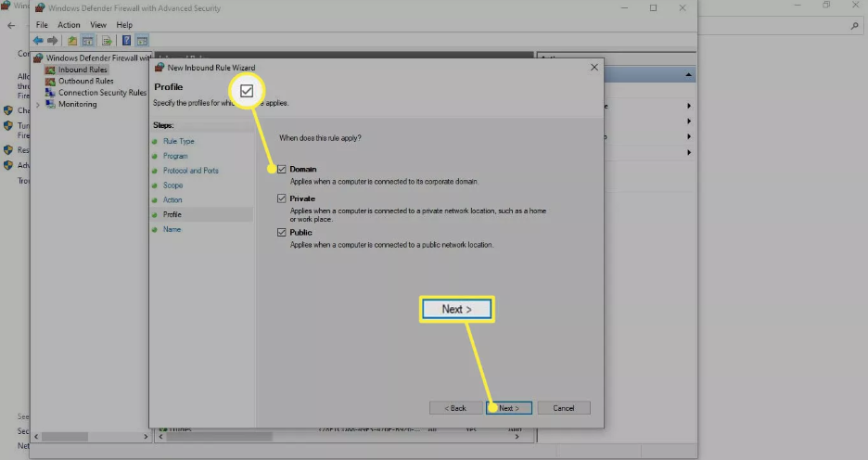868x460 pixels.
Task: Click the Up one level folder icon
Action: pyautogui.click(x=72, y=41)
